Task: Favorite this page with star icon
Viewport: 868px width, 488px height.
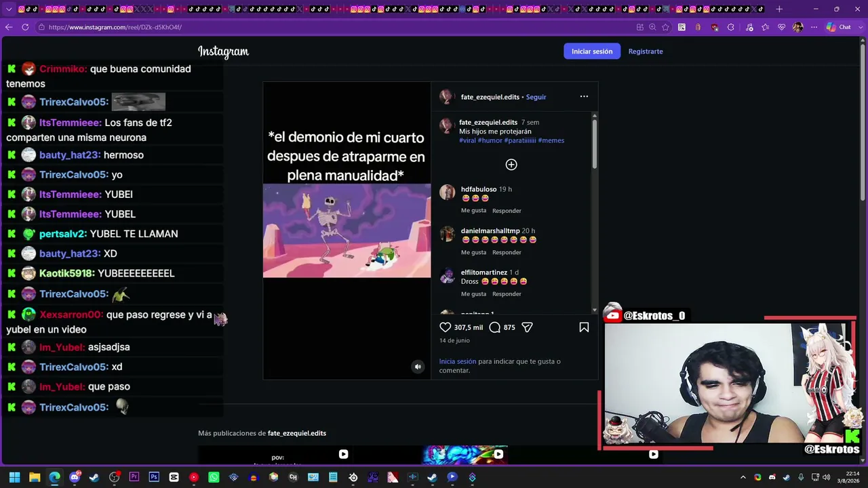Action: click(x=665, y=27)
